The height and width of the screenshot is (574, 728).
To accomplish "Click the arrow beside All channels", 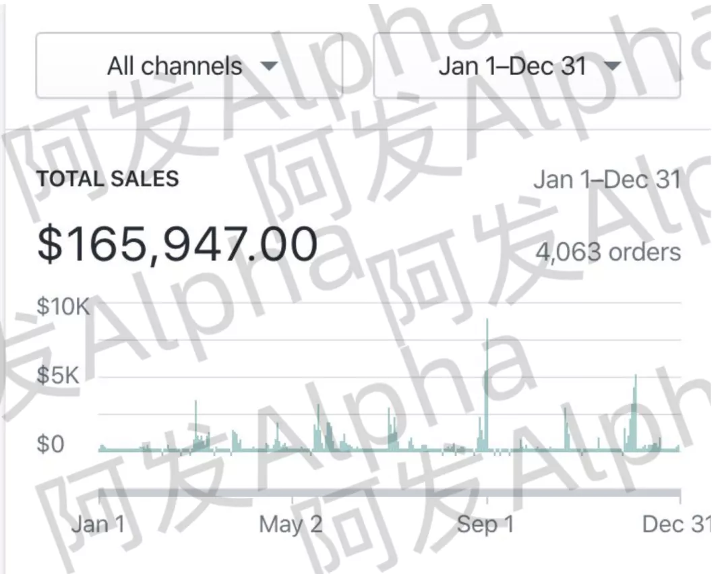I will tap(269, 66).
